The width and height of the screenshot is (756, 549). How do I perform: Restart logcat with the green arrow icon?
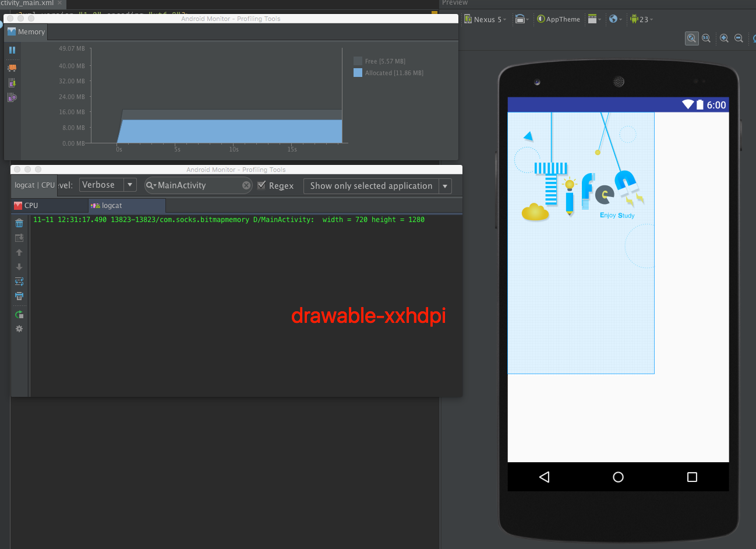point(19,315)
